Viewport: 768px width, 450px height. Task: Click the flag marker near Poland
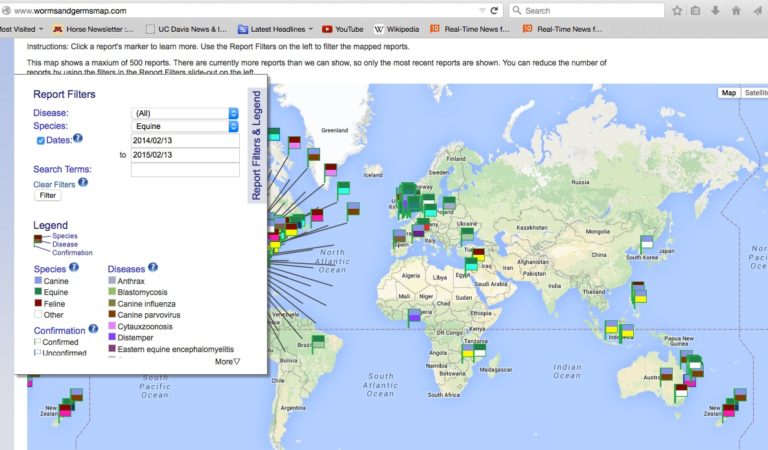pos(449,203)
